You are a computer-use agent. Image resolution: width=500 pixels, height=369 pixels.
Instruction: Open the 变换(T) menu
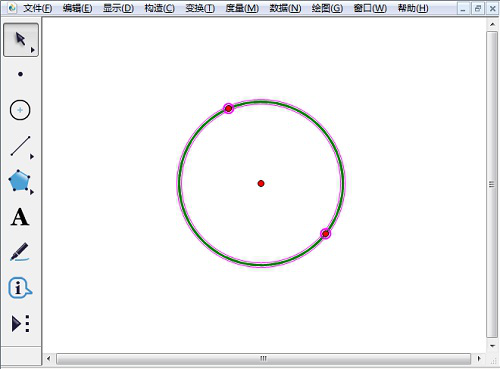coord(200,8)
